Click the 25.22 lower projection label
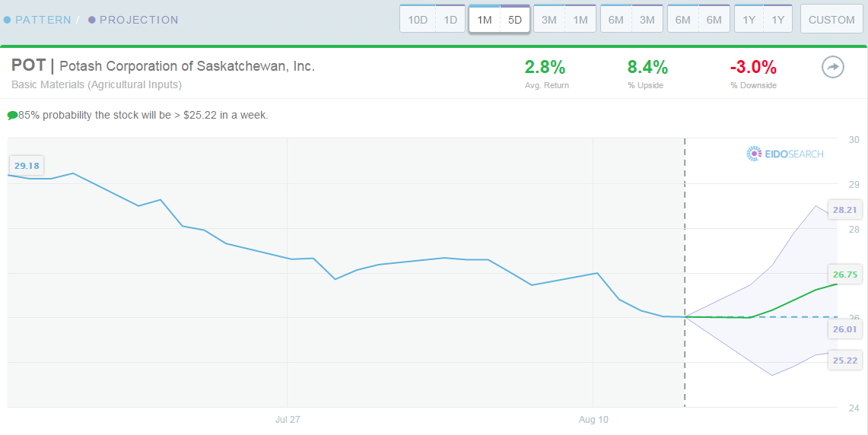The height and width of the screenshot is (435, 868). (844, 360)
